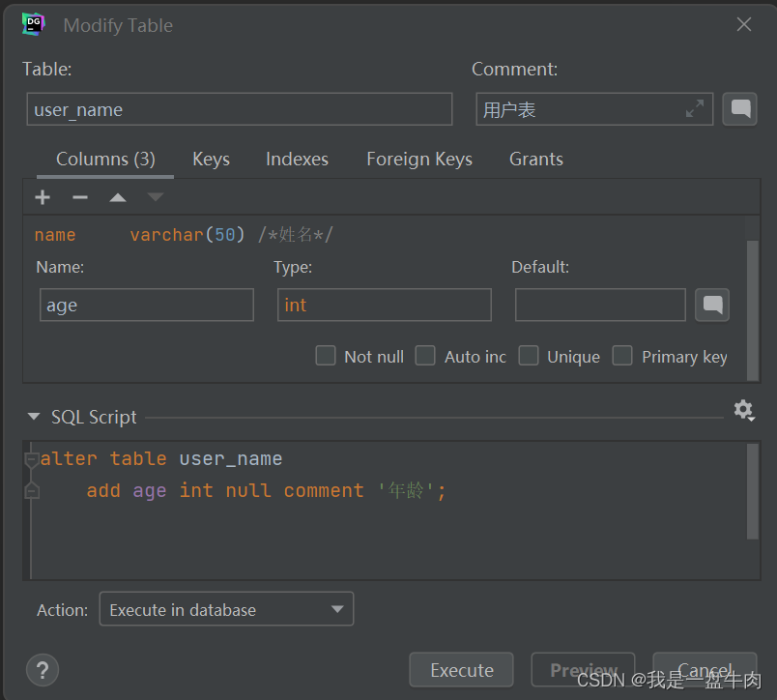This screenshot has height=700, width=777.
Task: Click the Table name field user_name
Action: pos(240,109)
